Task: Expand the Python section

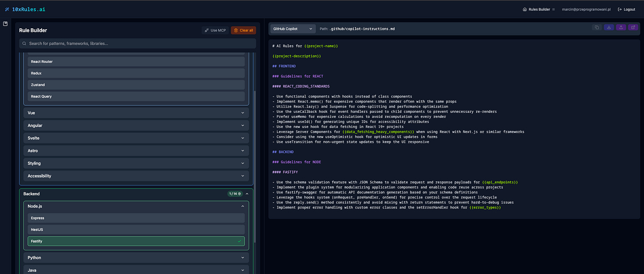Action: (136, 258)
